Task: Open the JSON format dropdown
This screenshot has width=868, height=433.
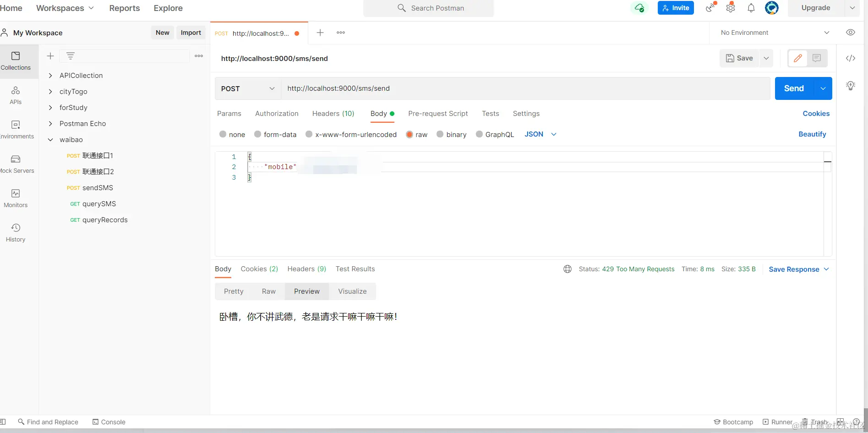Action: pyautogui.click(x=540, y=134)
